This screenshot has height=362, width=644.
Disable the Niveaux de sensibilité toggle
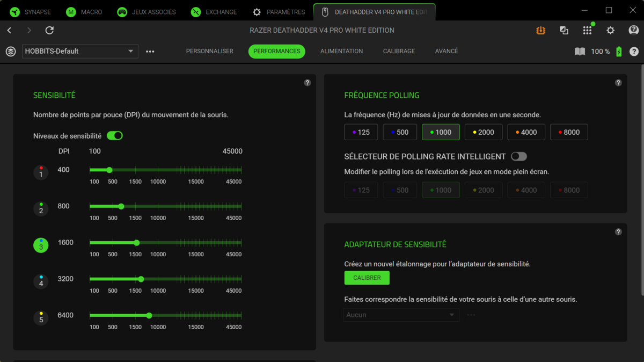click(x=114, y=136)
